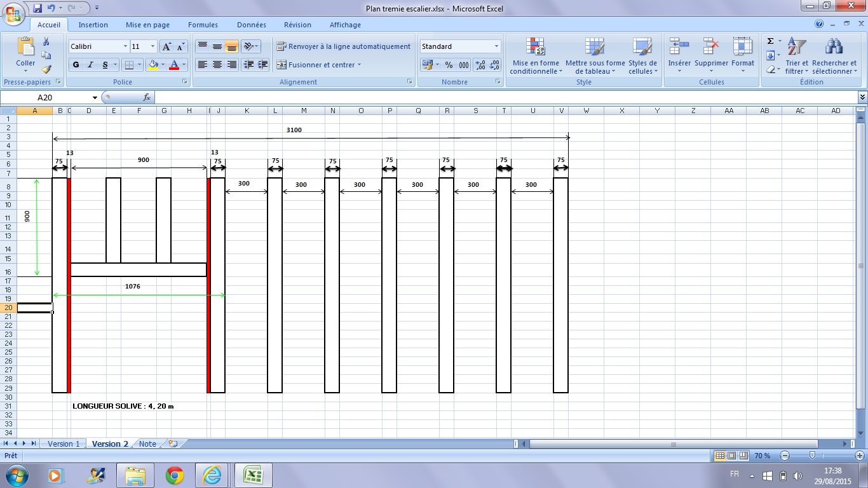The image size is (868, 488).
Task: Align text to the right
Action: [x=232, y=64]
